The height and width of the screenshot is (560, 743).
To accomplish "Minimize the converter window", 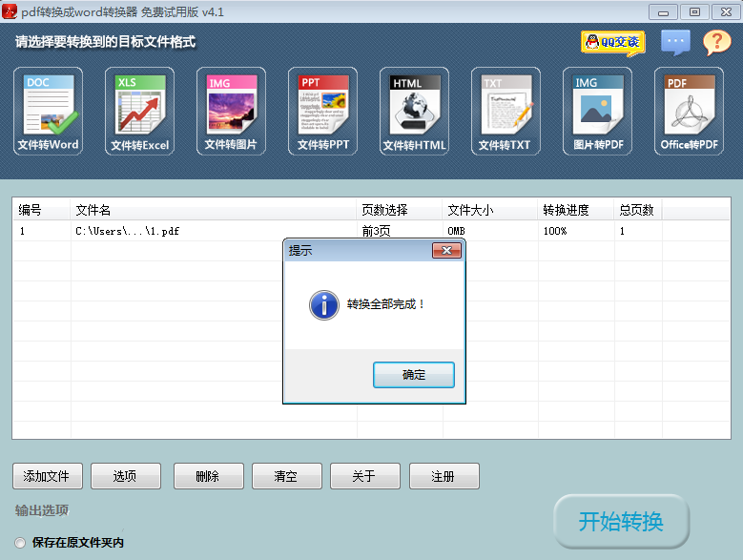I will [x=663, y=11].
